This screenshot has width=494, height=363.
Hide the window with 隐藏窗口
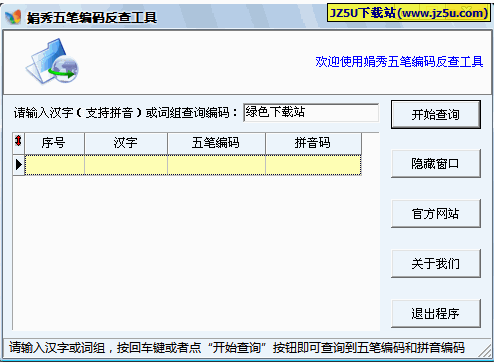coord(436,163)
